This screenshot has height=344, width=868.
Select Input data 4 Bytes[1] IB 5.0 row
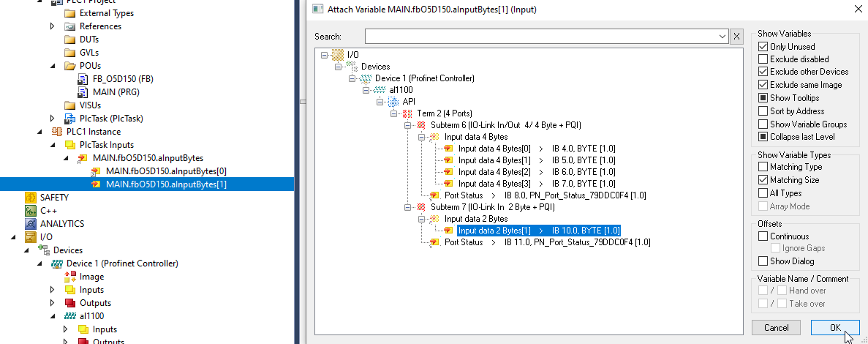[537, 160]
